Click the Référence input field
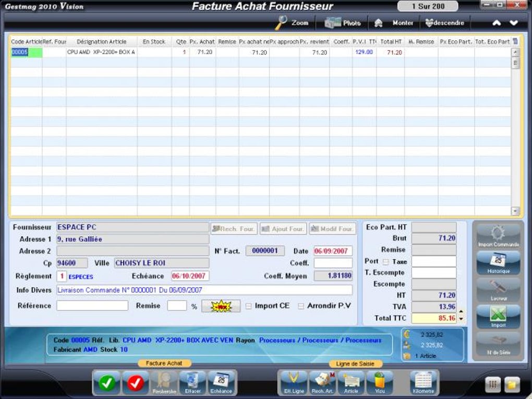The width and height of the screenshot is (532, 399). (92, 305)
